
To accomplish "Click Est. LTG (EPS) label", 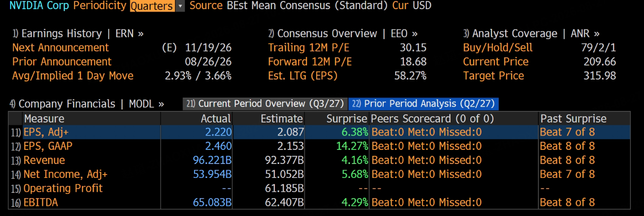I will coord(303,76).
